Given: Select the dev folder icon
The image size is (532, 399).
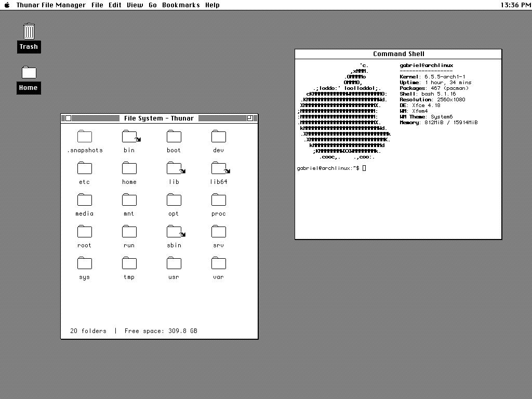Looking at the screenshot, I should 219,136.
